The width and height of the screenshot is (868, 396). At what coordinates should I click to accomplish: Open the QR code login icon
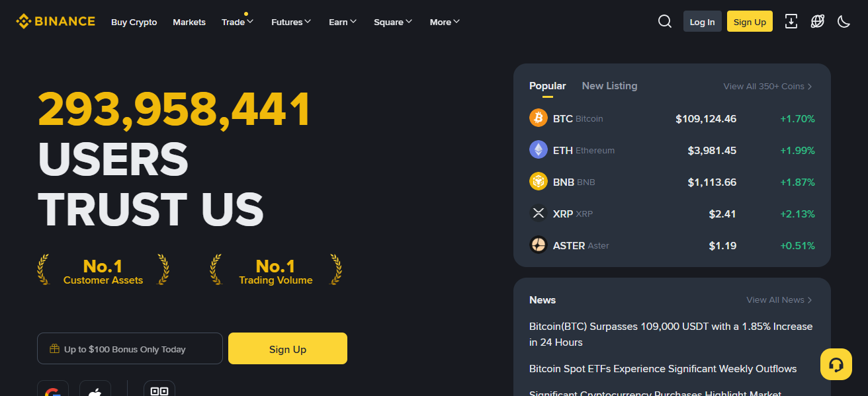[159, 389]
